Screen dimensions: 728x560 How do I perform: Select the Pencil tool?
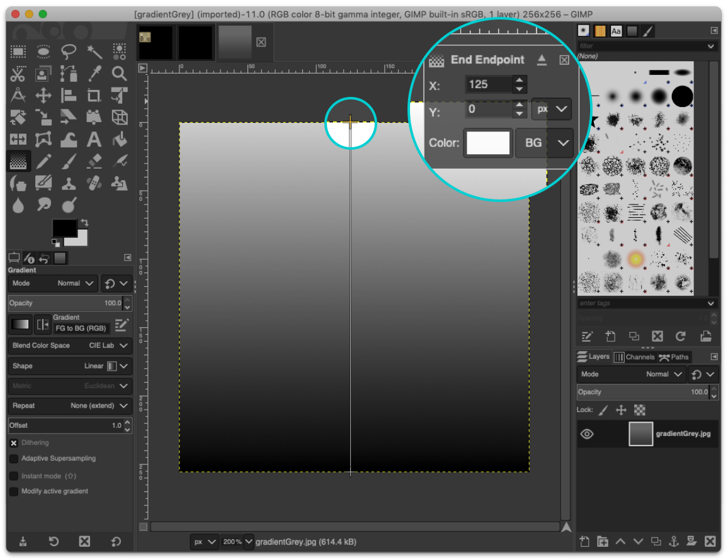click(43, 161)
